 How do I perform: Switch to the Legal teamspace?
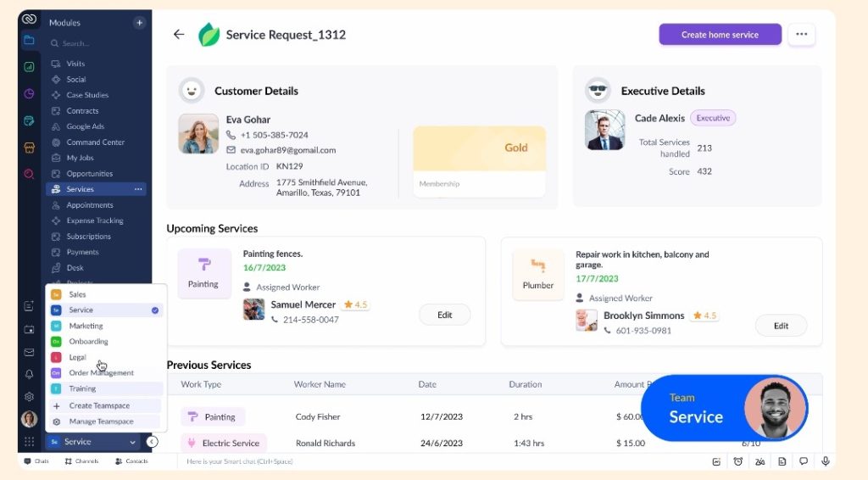coord(105,357)
